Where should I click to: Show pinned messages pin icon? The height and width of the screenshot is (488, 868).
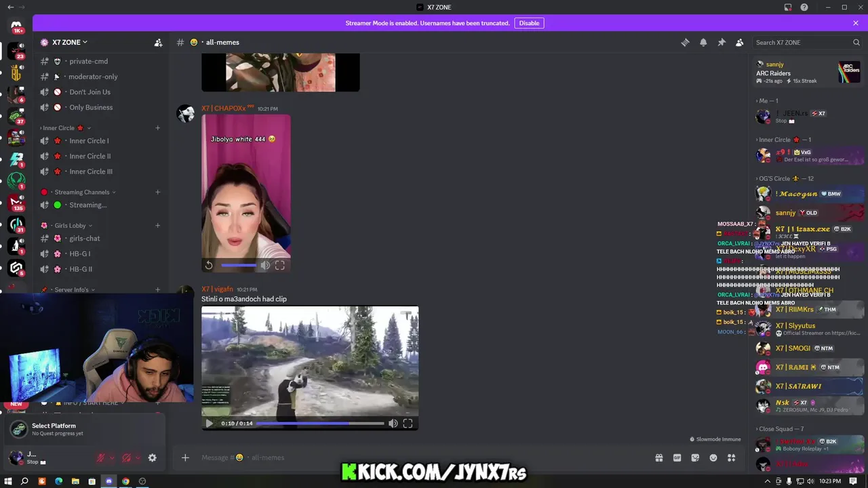(x=722, y=42)
